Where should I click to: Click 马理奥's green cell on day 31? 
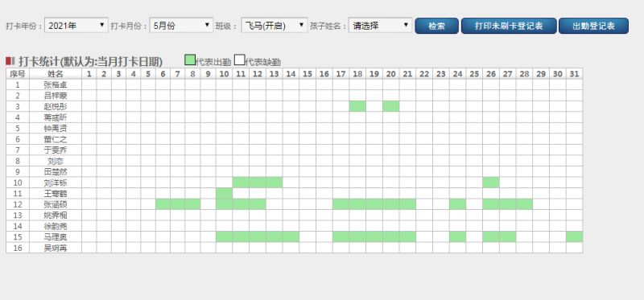(574, 236)
